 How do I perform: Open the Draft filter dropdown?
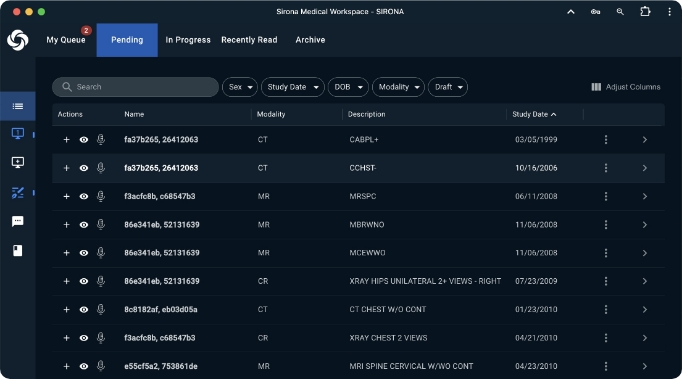pyautogui.click(x=448, y=87)
